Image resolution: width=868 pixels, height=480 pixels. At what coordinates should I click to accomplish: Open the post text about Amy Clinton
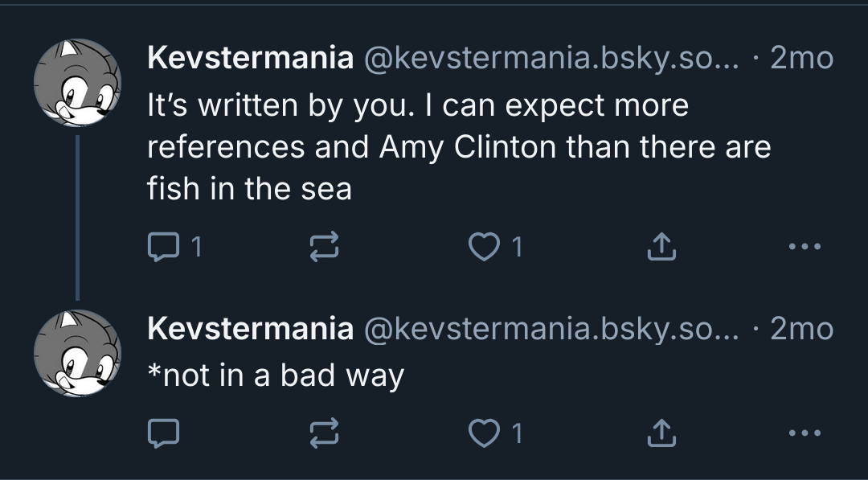[x=458, y=147]
